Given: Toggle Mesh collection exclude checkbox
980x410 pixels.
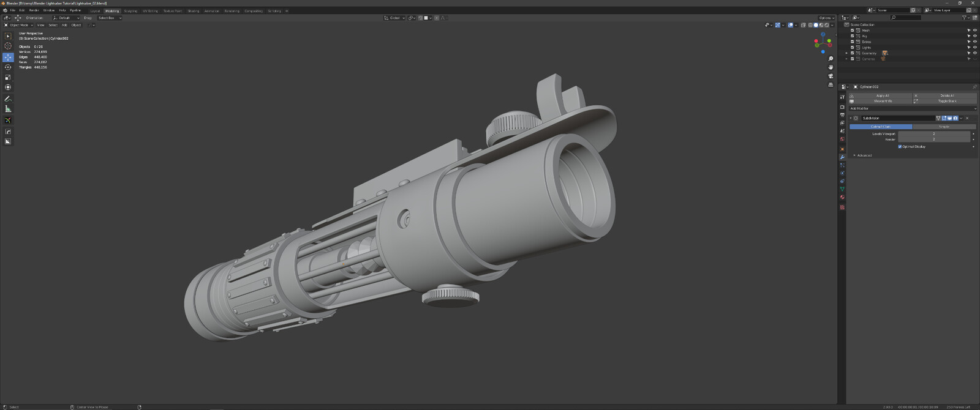Looking at the screenshot, I should (x=852, y=30).
